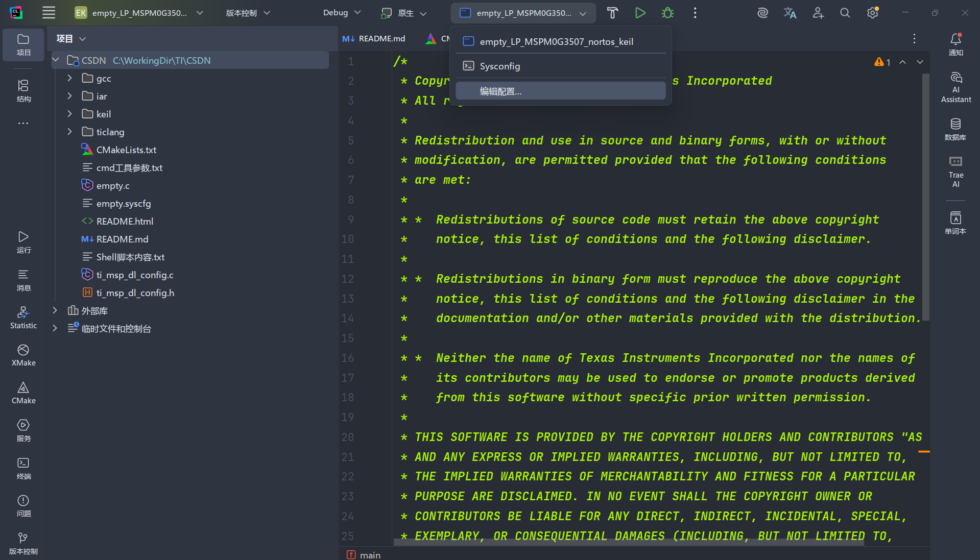980x560 pixels.
Task: Open the Structure tool window
Action: point(23,91)
